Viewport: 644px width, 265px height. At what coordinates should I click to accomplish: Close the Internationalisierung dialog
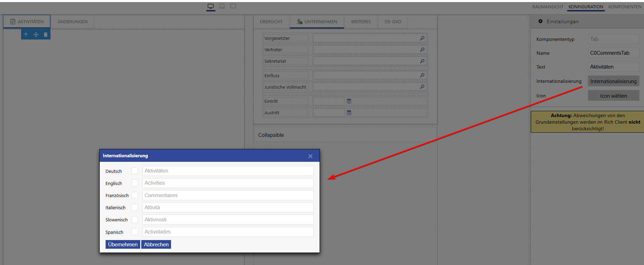coord(310,156)
